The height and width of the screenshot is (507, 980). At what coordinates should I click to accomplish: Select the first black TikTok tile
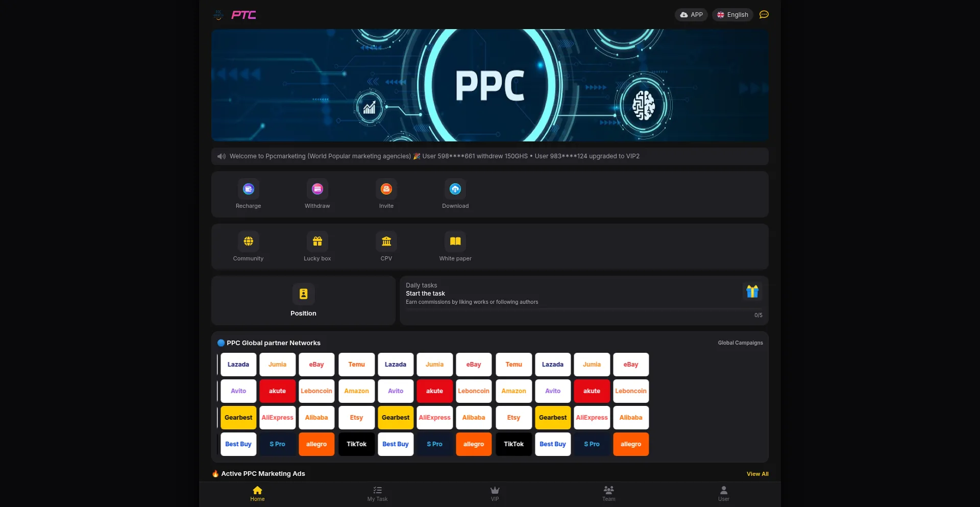pyautogui.click(x=356, y=444)
